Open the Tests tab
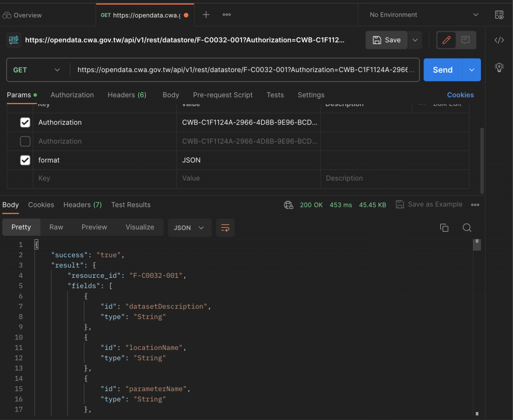Screen dimensions: 513x420 tap(275, 95)
